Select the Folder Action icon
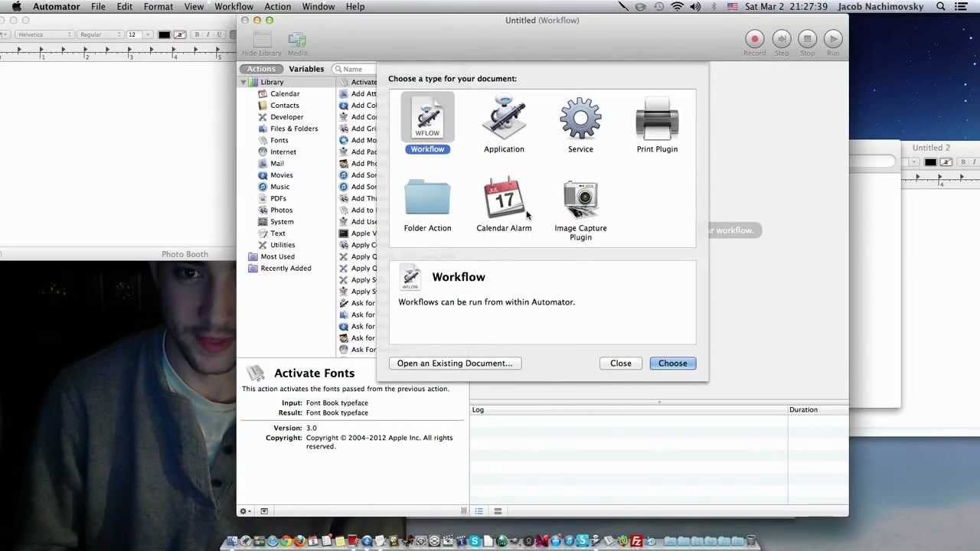Viewport: 980px width, 551px height. tap(427, 197)
